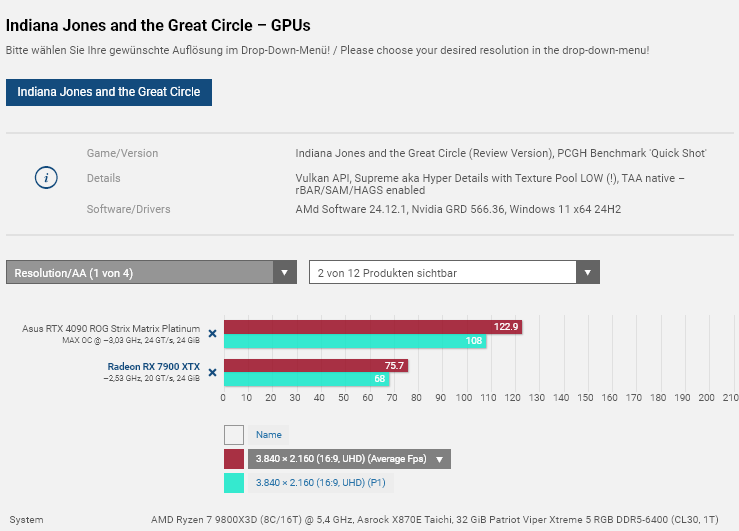The width and height of the screenshot is (739, 531).
Task: Click the arrow on the Average Fps legend
Action: pyautogui.click(x=439, y=459)
